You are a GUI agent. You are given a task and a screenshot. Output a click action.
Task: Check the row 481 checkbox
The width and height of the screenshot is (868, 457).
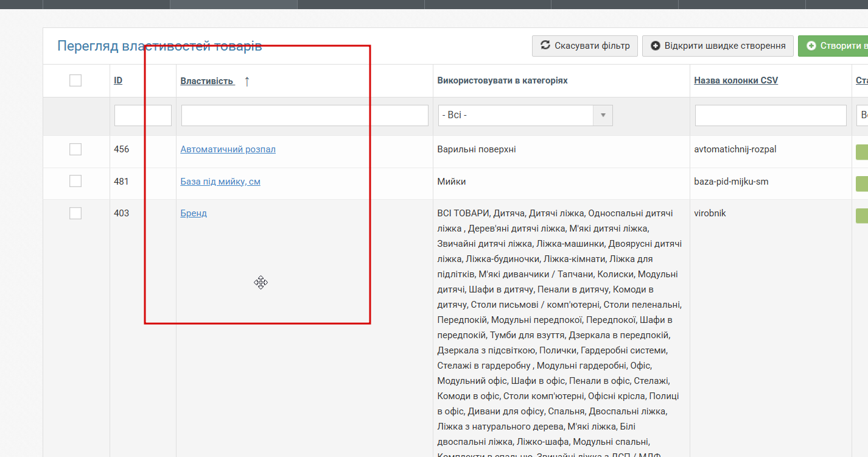coord(75,181)
